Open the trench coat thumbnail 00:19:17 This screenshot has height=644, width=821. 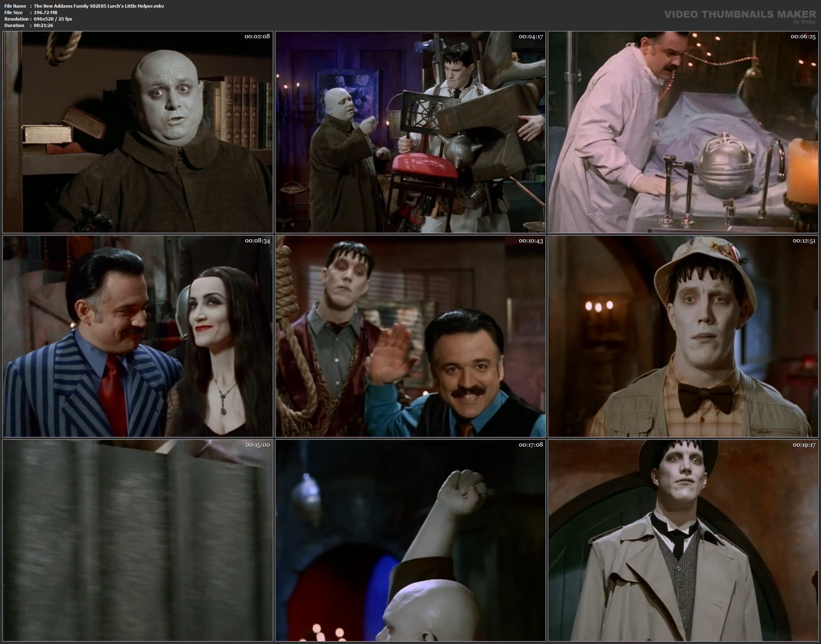(683, 540)
